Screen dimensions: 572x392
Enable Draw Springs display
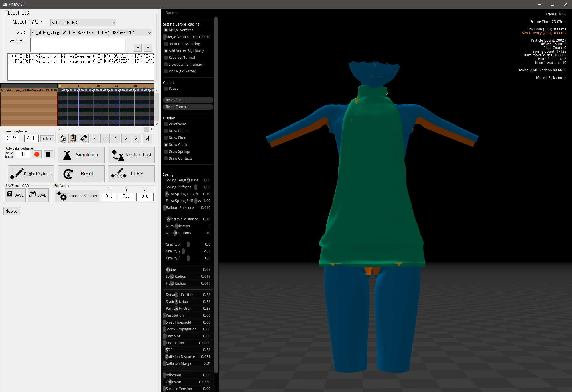[x=166, y=152]
